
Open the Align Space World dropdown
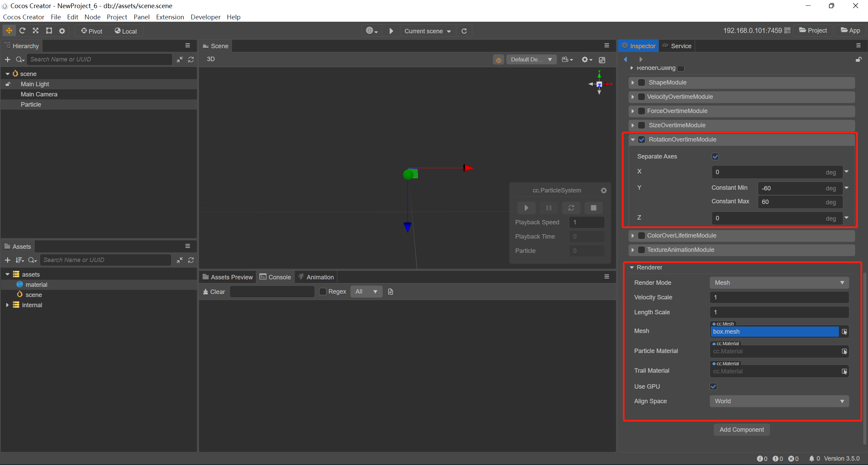pyautogui.click(x=779, y=401)
